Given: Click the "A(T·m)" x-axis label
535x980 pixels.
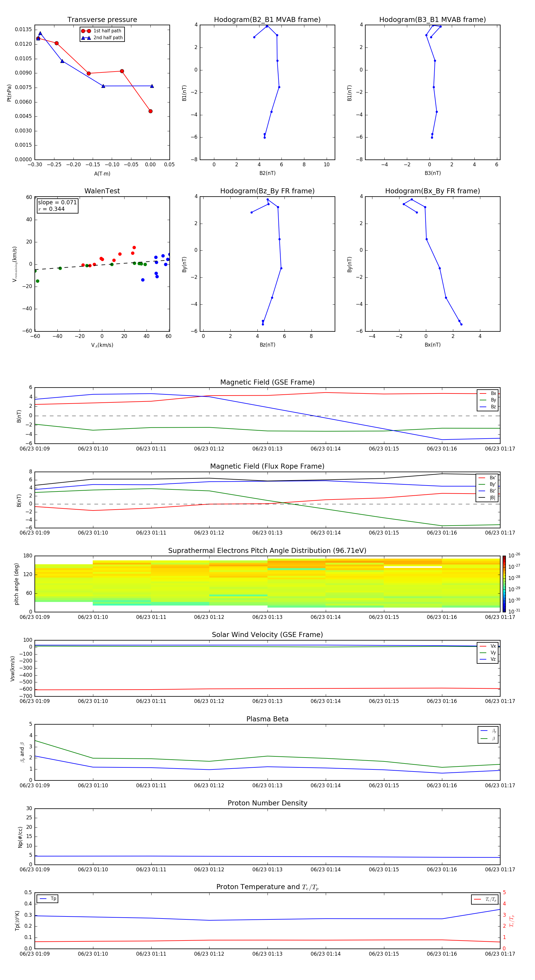Looking at the screenshot, I should [102, 173].
